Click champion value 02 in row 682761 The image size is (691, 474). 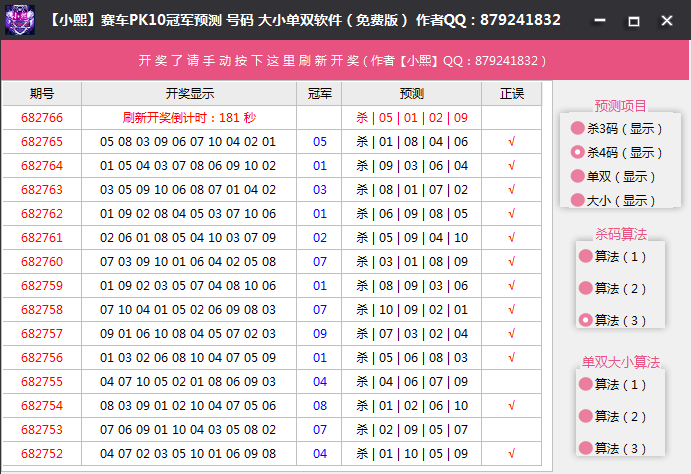tap(320, 237)
